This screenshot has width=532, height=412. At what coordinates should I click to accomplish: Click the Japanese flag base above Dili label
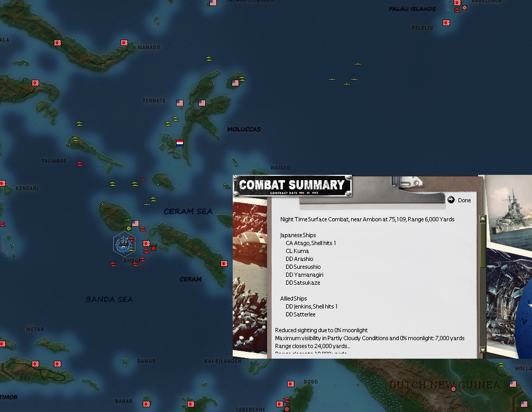tap(35, 364)
